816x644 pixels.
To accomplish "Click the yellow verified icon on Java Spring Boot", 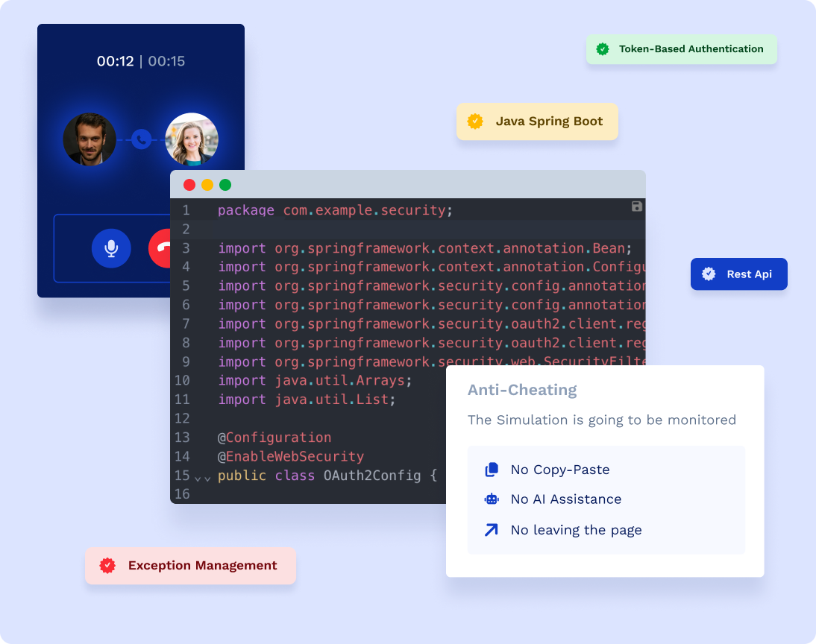I will point(475,121).
